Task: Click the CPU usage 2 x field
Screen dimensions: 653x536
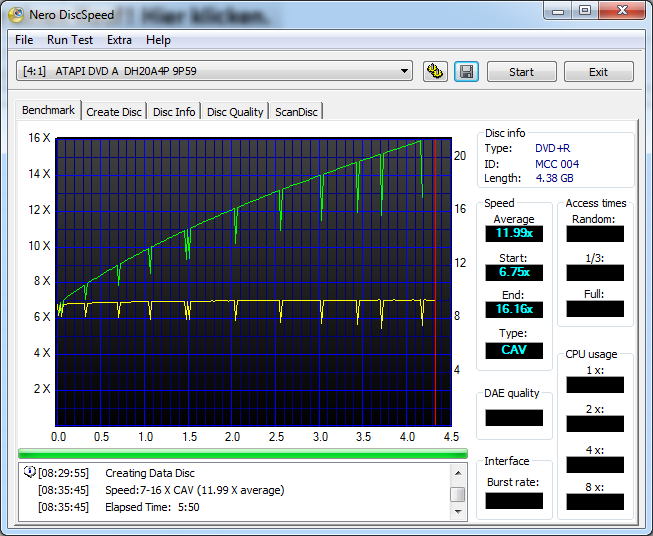Action: (595, 424)
